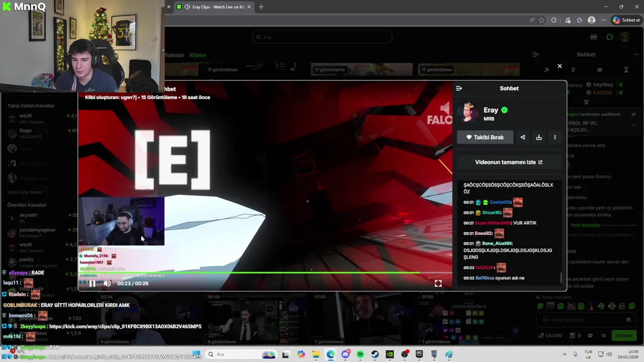Click the speech bubble icon in chat toolbar

(x=599, y=70)
